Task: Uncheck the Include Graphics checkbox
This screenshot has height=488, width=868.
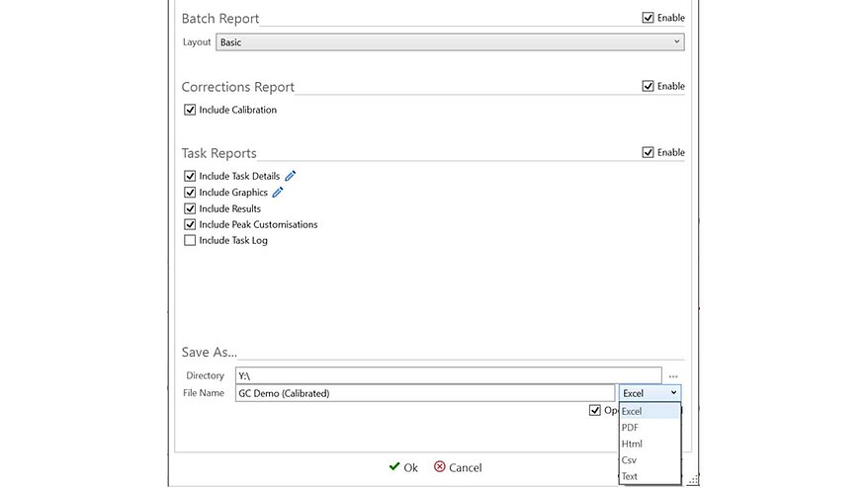Action: (x=190, y=193)
